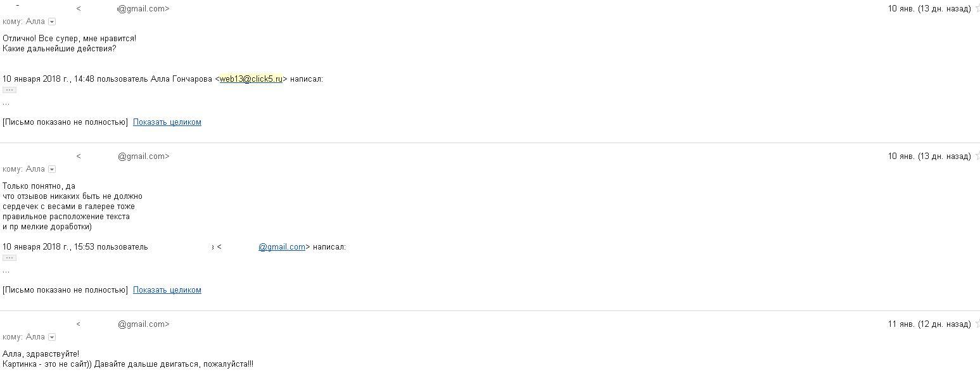This screenshot has height=375, width=980.
Task: Click the date on the 'Только понятно, да' message
Action: pyautogui.click(x=929, y=156)
